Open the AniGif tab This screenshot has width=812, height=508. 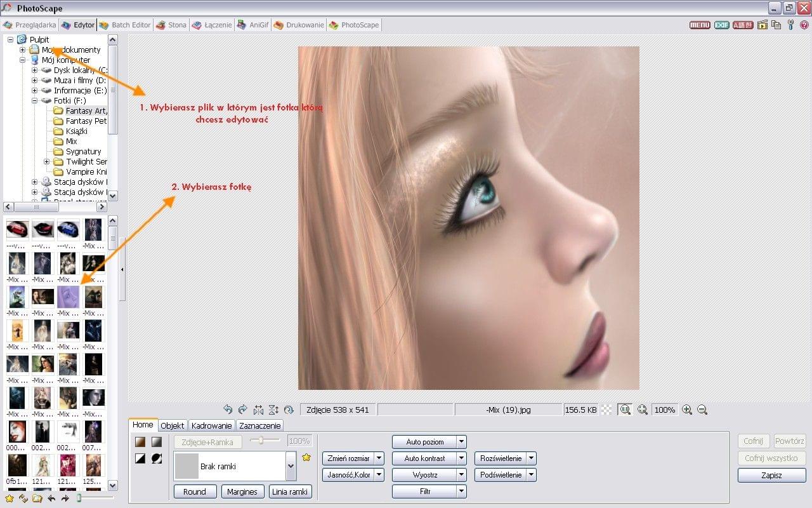click(x=253, y=25)
